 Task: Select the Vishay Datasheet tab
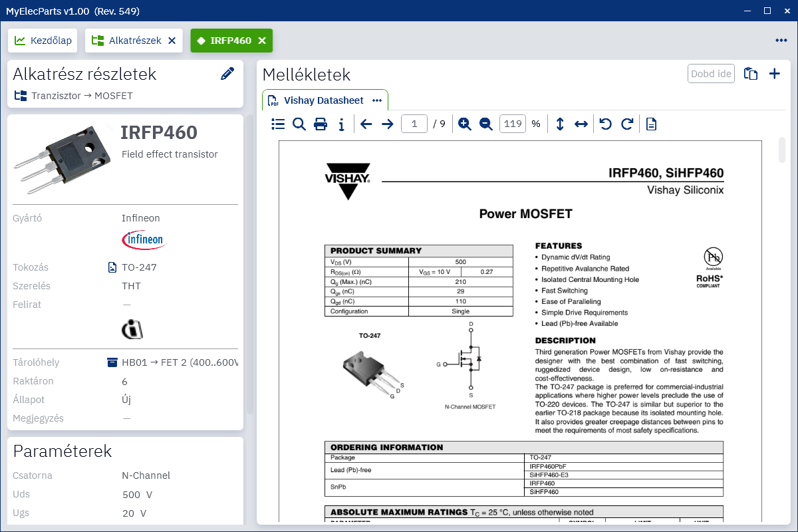pyautogui.click(x=323, y=100)
